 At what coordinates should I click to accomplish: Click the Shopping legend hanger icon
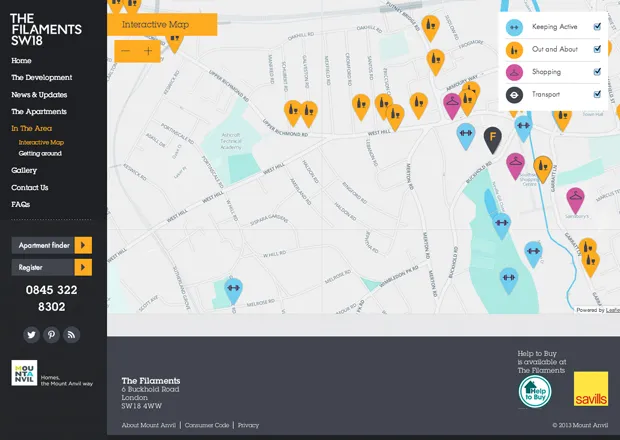pyautogui.click(x=514, y=72)
